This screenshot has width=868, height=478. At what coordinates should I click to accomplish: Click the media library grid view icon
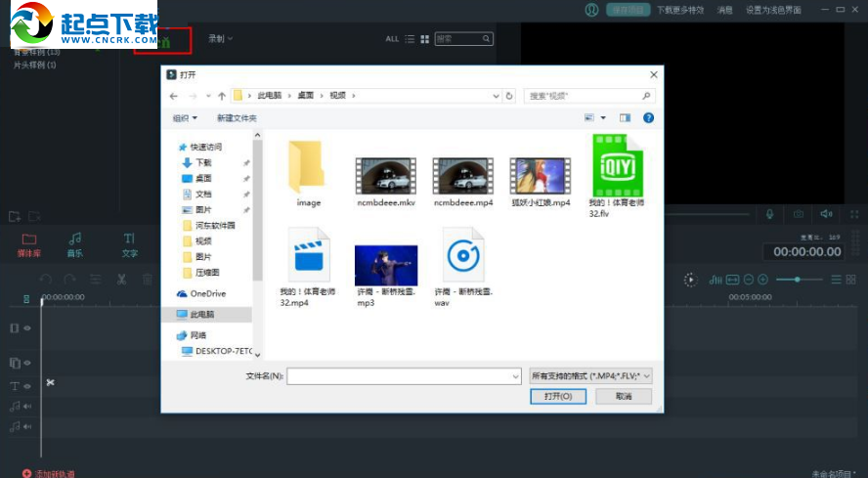[424, 39]
